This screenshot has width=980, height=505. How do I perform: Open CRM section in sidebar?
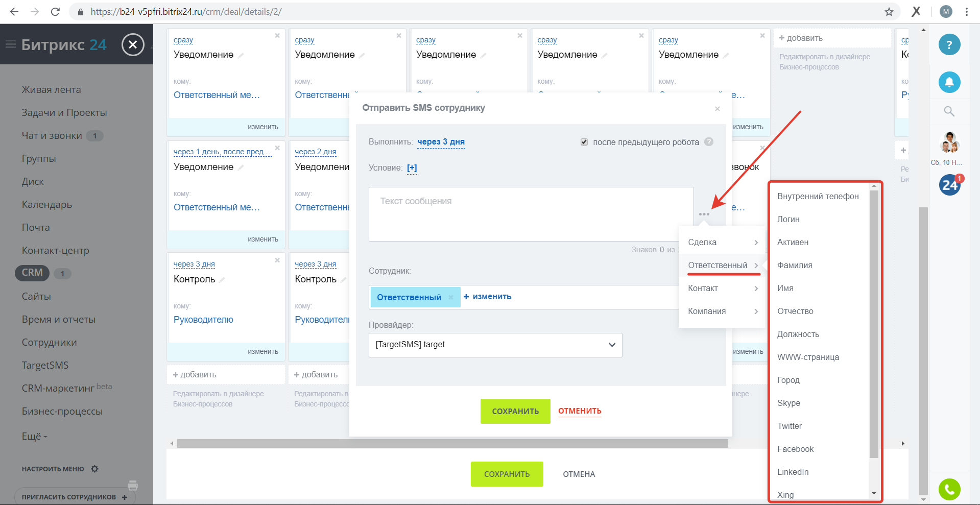32,273
